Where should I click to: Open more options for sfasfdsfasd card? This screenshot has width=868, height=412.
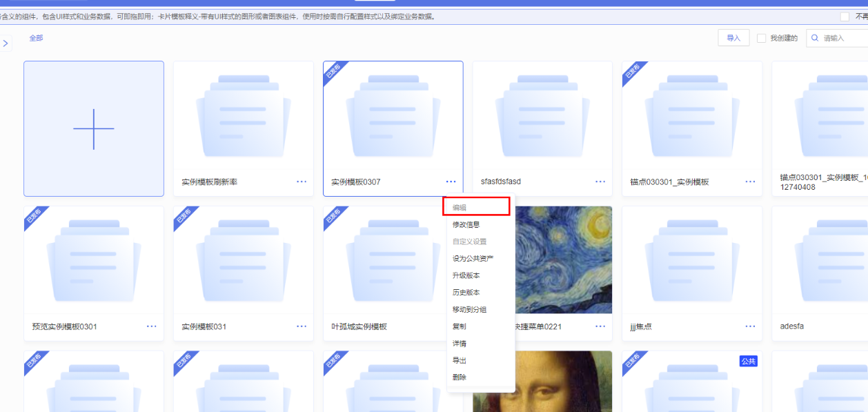600,182
